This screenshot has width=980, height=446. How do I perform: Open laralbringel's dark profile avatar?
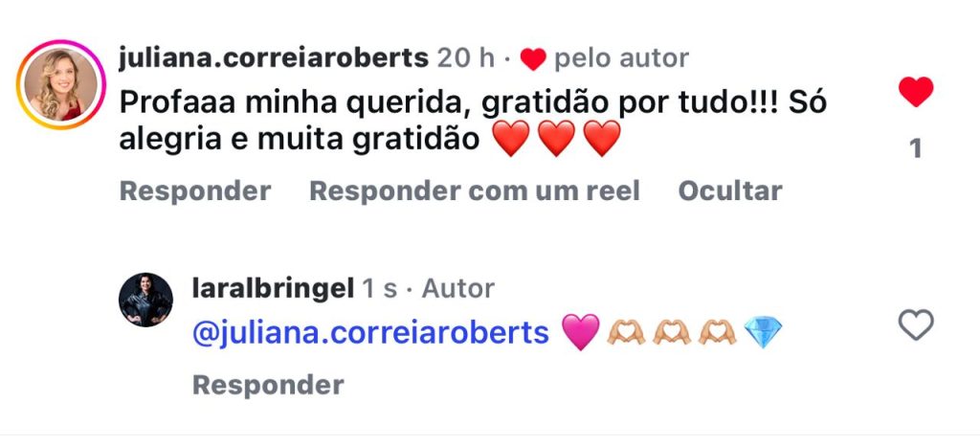point(145,300)
